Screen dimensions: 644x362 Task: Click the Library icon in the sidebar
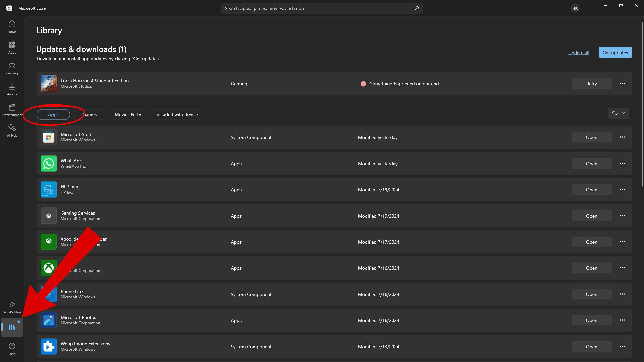(12, 327)
